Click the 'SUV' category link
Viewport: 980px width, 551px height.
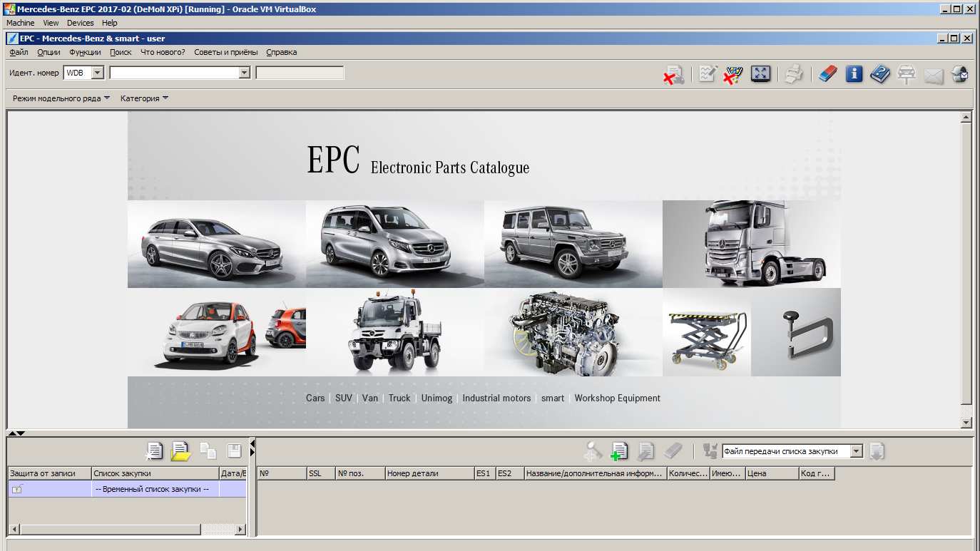(344, 398)
